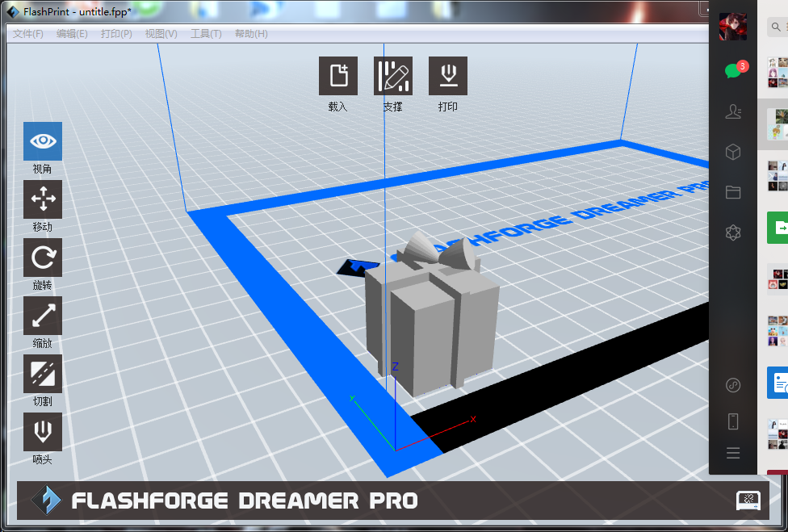Screen dimensions: 788x532
Task: Click the printer status icon in bottom banner
Action: pos(748,501)
